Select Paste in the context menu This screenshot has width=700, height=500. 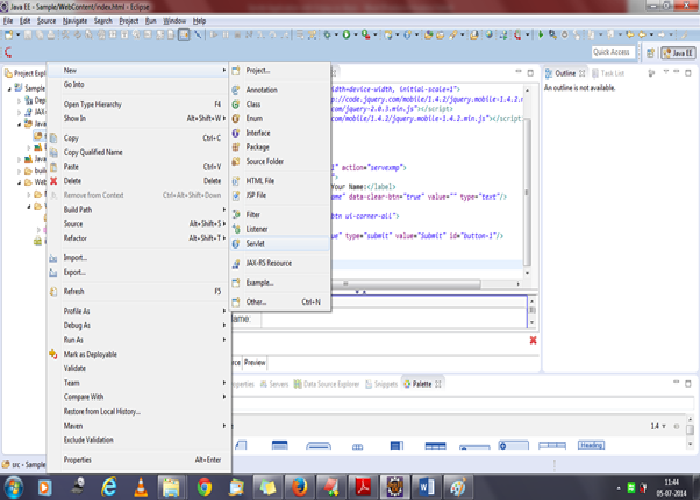[x=139, y=167]
